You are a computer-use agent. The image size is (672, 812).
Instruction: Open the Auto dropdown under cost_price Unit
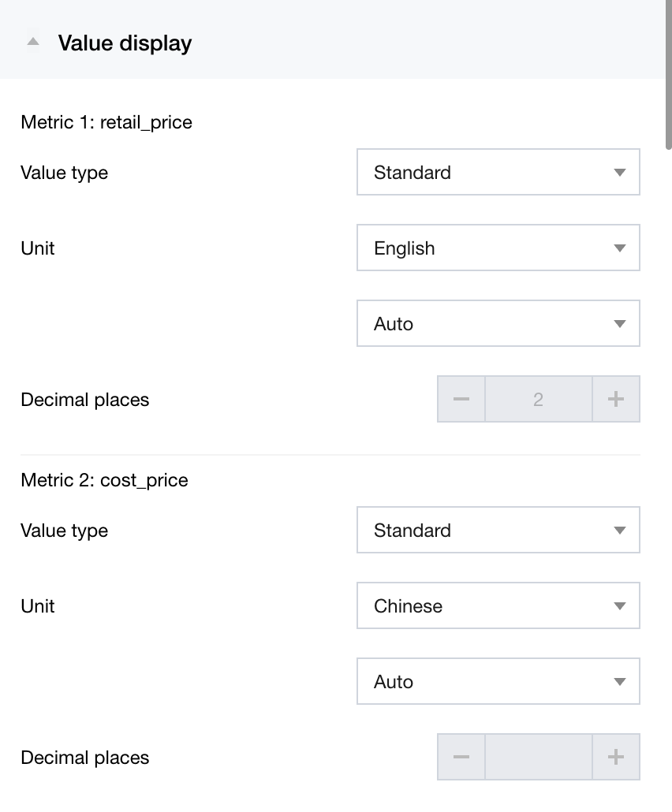(x=497, y=681)
